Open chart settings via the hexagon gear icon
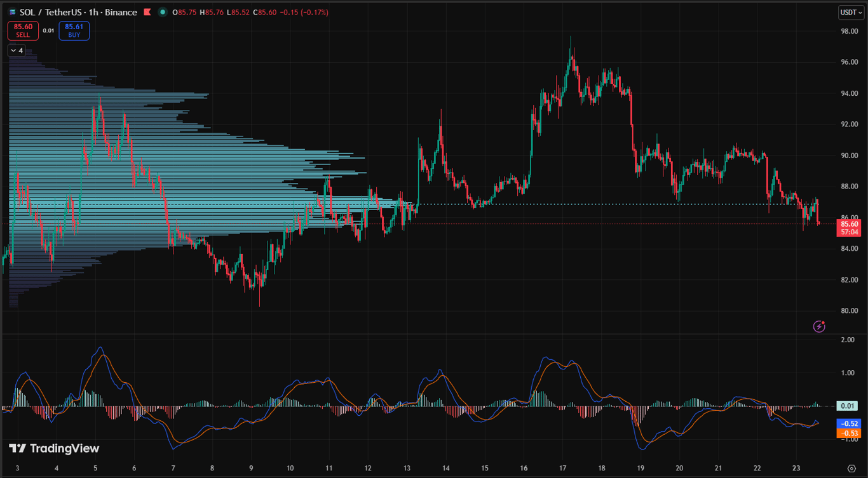The width and height of the screenshot is (868, 478). pyautogui.click(x=851, y=468)
